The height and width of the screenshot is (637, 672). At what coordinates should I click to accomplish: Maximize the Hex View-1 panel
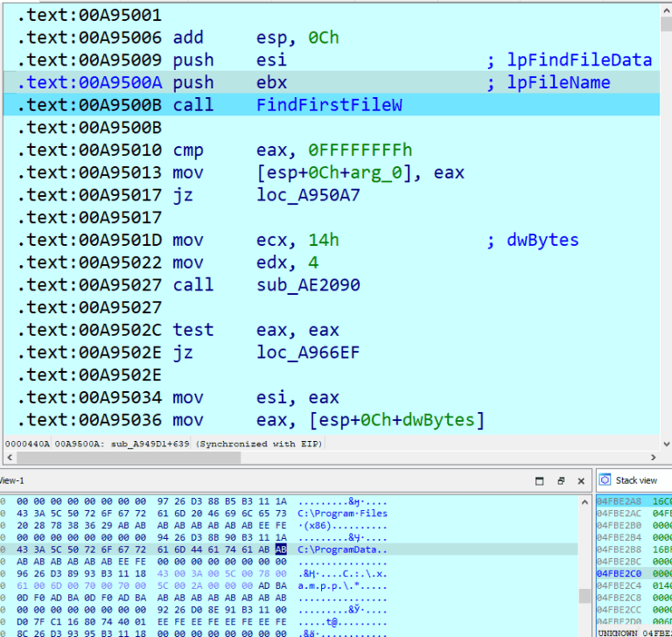(x=539, y=480)
